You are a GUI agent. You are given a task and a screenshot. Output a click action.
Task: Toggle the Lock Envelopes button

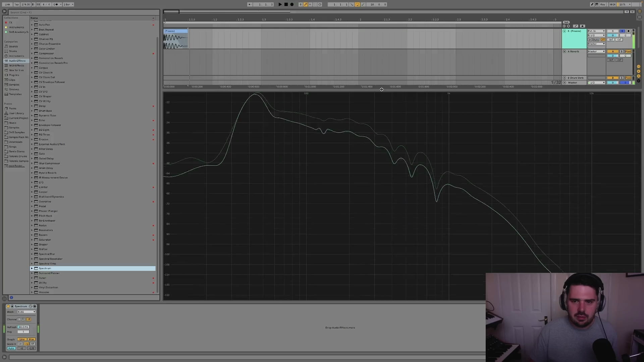[x=582, y=26]
